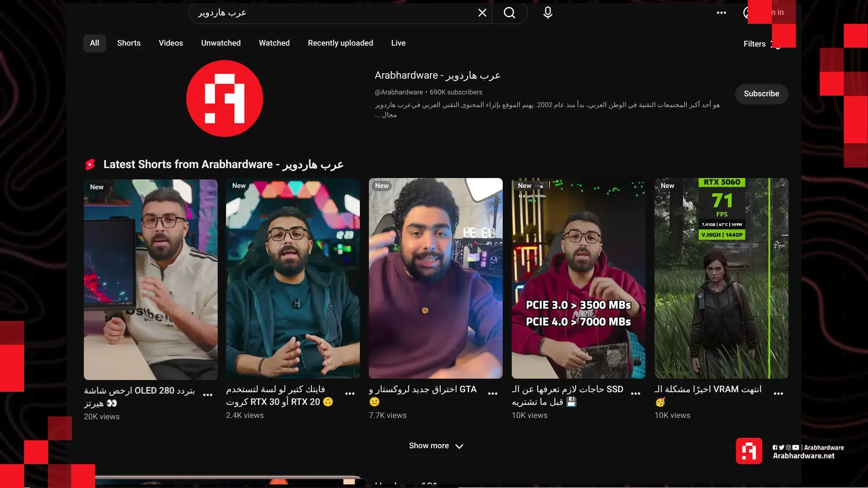Click the magnifying glass search icon
868x488 pixels.
click(509, 13)
